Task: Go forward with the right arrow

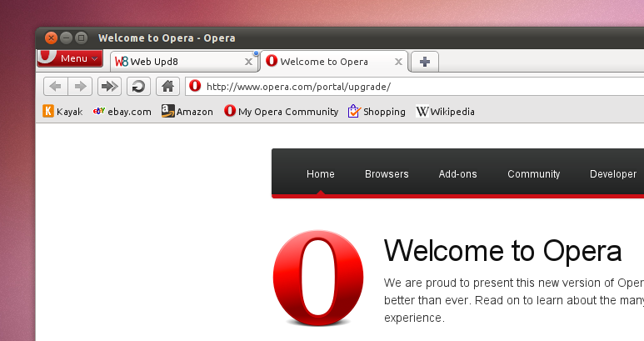Action: 80,86
